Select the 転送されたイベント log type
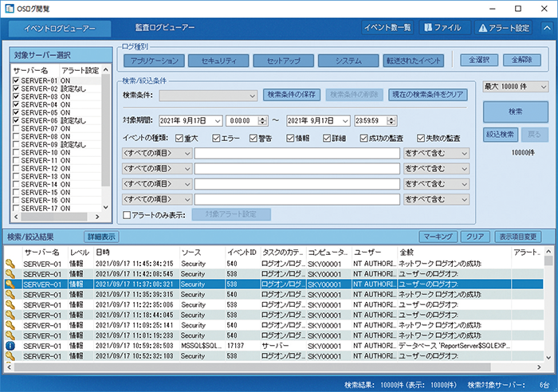Screen dimensions: 558x392 (414, 61)
